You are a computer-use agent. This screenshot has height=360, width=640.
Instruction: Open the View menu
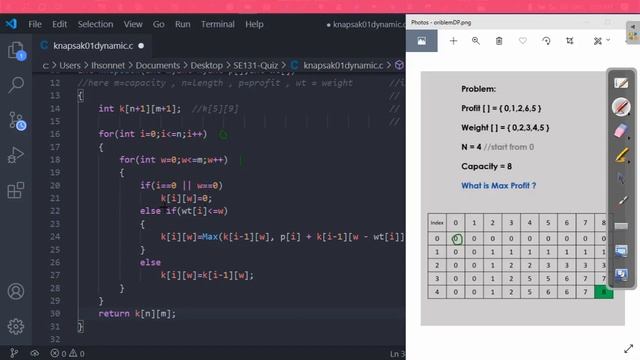(133, 24)
